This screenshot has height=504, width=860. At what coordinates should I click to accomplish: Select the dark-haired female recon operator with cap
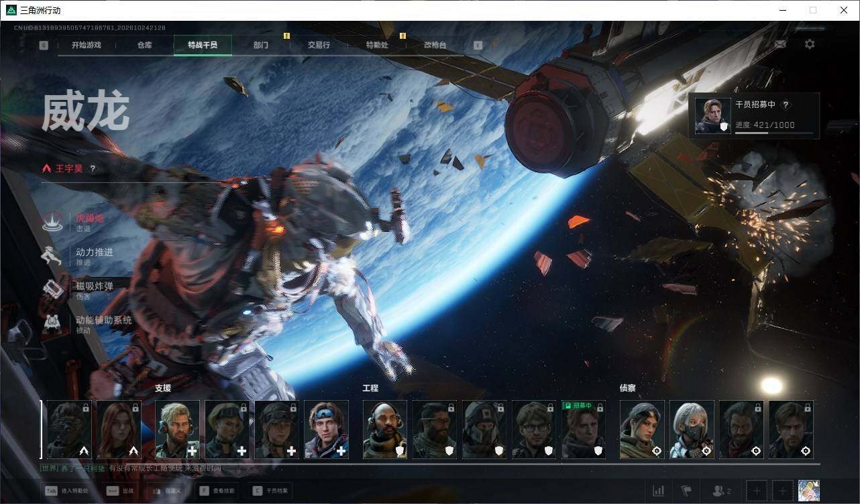point(642,430)
